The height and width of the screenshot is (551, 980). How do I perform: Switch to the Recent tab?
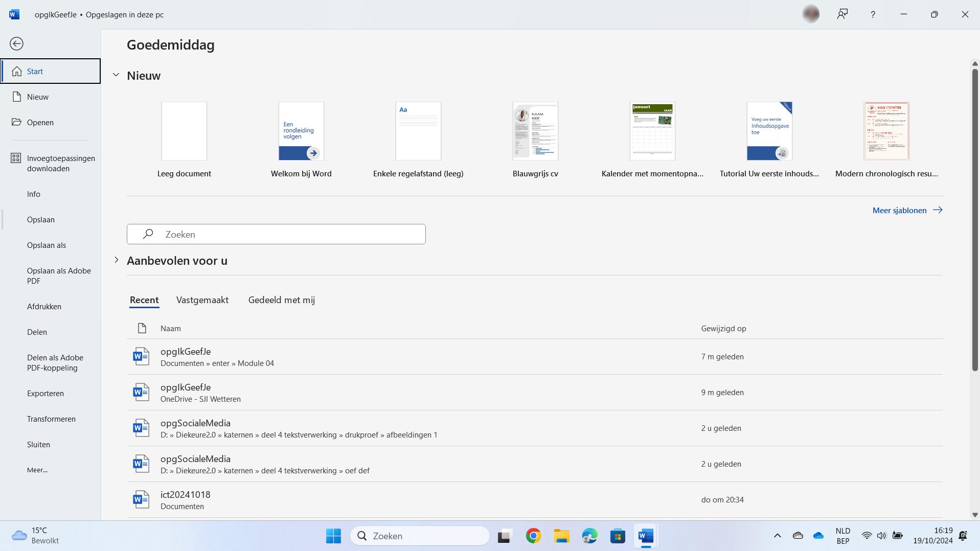coord(144,300)
